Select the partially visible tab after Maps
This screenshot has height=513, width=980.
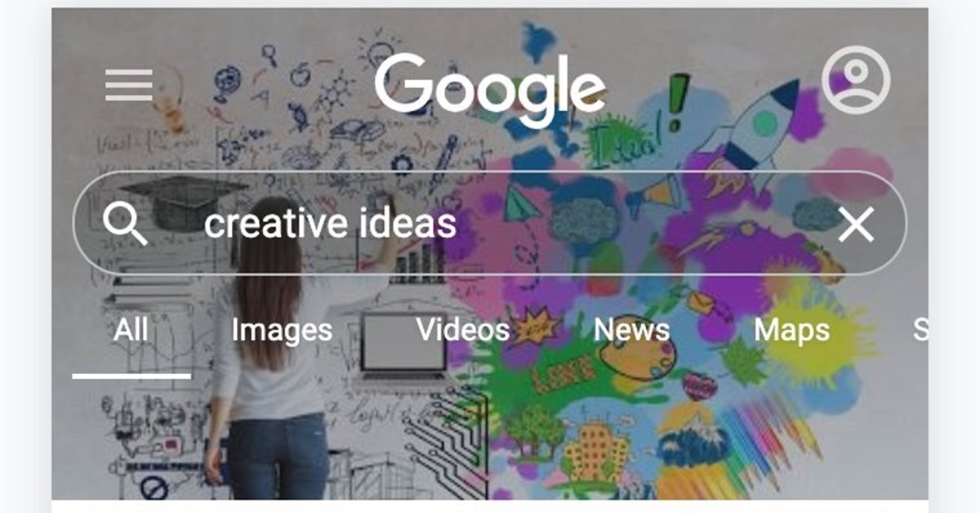point(920,330)
